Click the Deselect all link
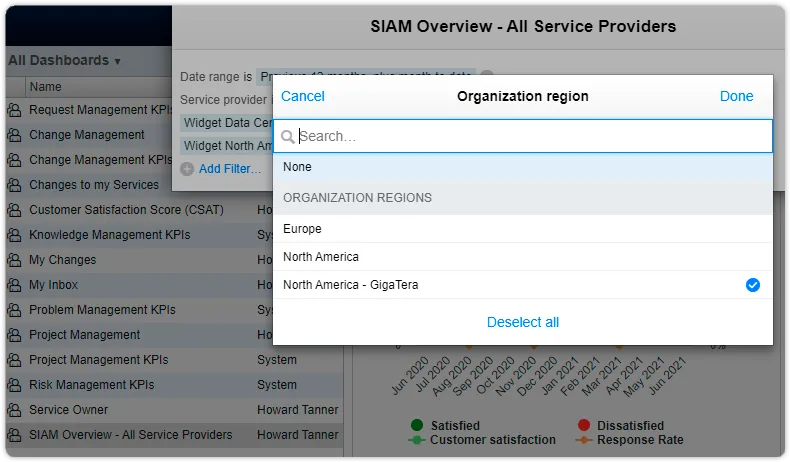The width and height of the screenshot is (790, 462). pos(522,322)
